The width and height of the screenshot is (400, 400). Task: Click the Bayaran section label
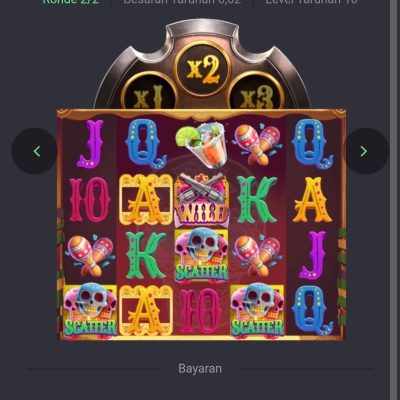[200, 369]
